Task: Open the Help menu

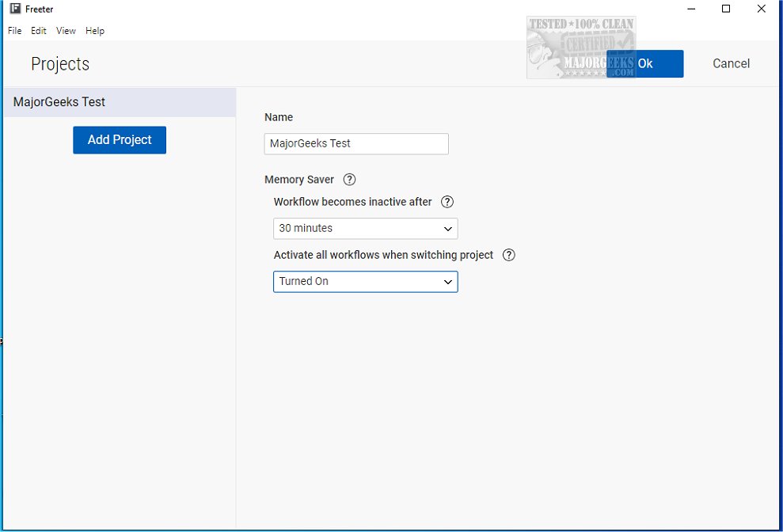Action: (95, 31)
